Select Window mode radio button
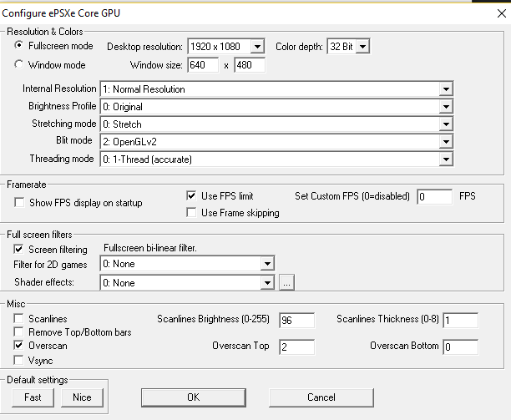 pyautogui.click(x=19, y=64)
